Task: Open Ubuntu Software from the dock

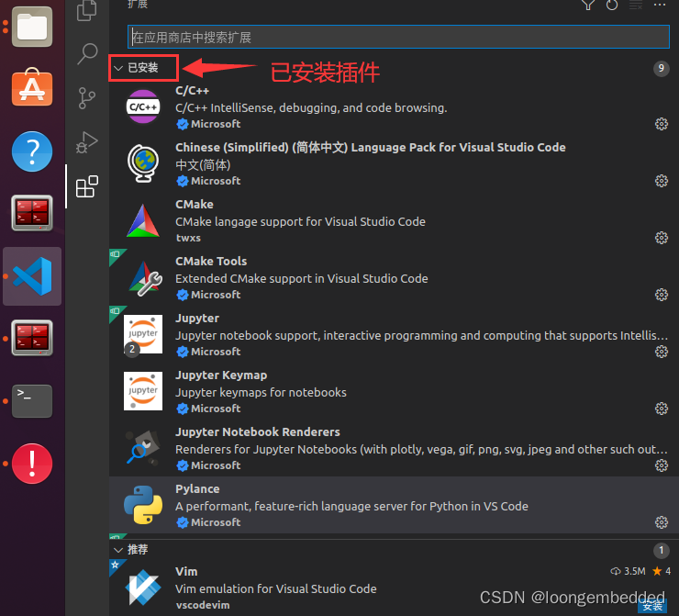Action: pyautogui.click(x=32, y=87)
